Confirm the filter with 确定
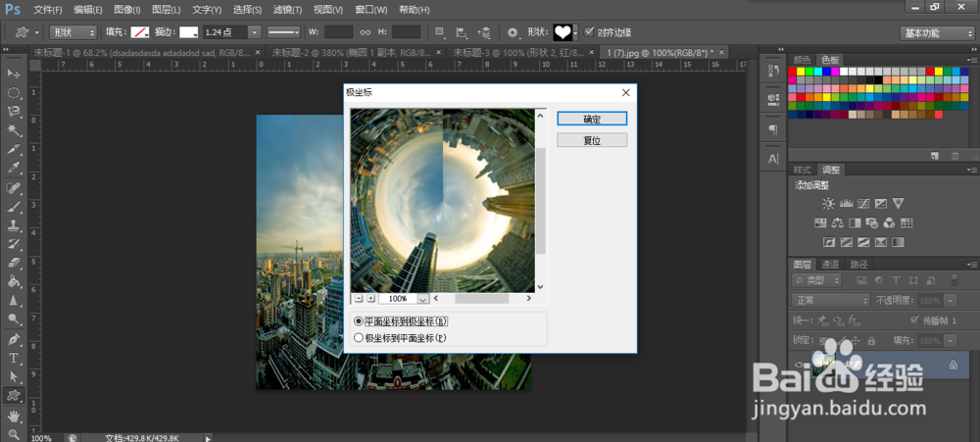Viewport: 980px width, 442px height. 592,119
